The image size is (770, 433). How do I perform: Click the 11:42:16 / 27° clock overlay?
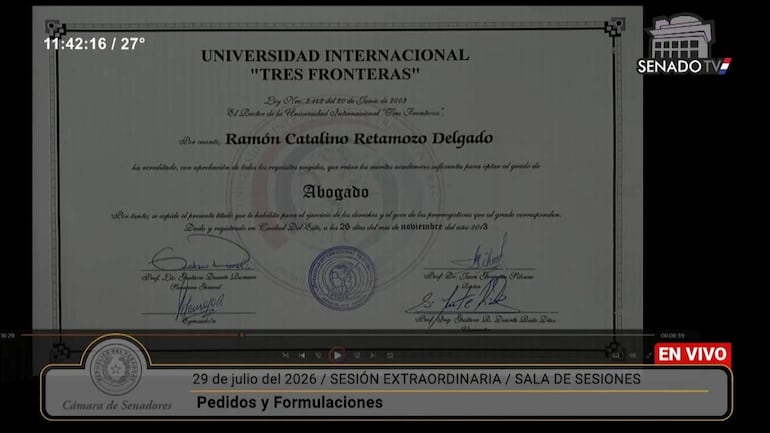coord(94,44)
